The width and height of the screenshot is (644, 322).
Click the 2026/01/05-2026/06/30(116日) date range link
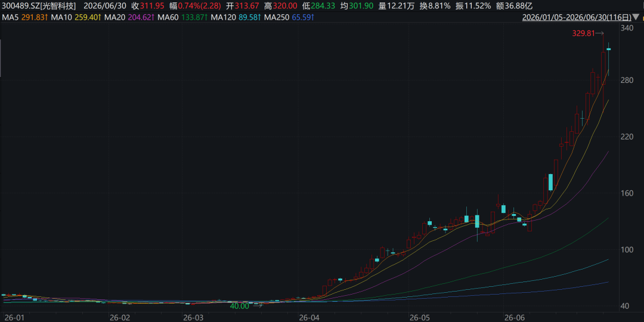[577, 17]
